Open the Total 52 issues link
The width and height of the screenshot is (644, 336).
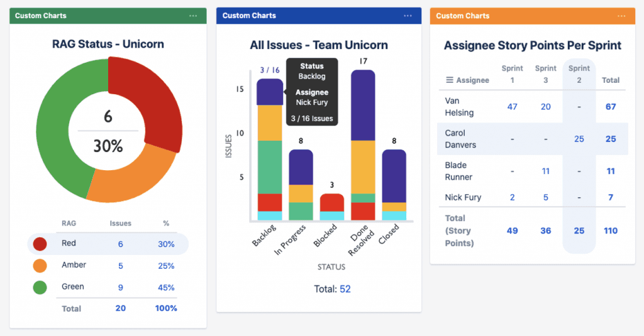point(345,289)
